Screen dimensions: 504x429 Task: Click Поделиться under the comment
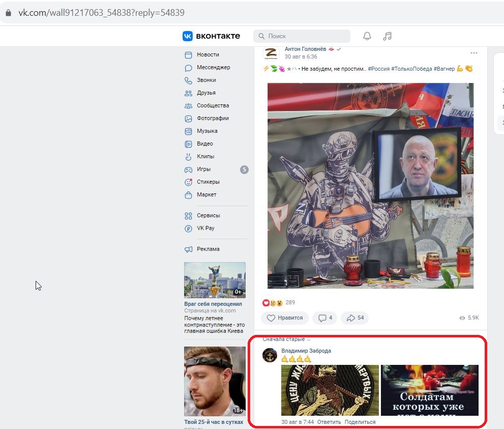tap(360, 422)
